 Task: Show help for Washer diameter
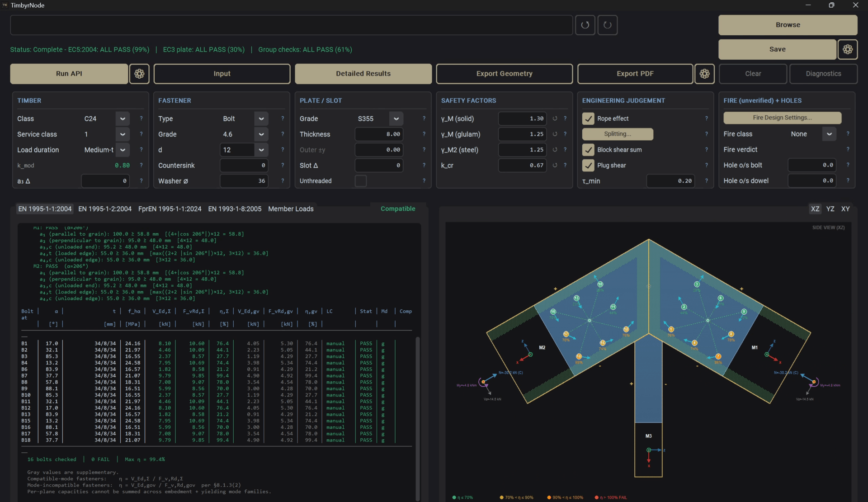tap(283, 181)
